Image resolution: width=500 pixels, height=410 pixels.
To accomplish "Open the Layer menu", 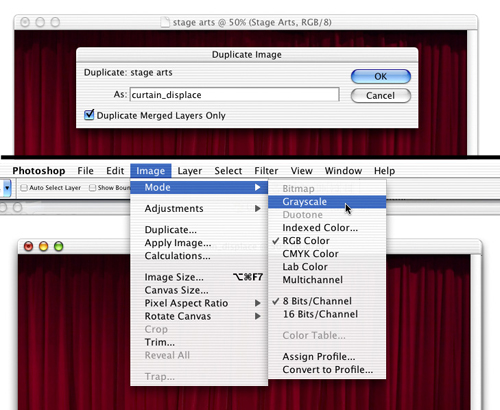I will point(190,171).
